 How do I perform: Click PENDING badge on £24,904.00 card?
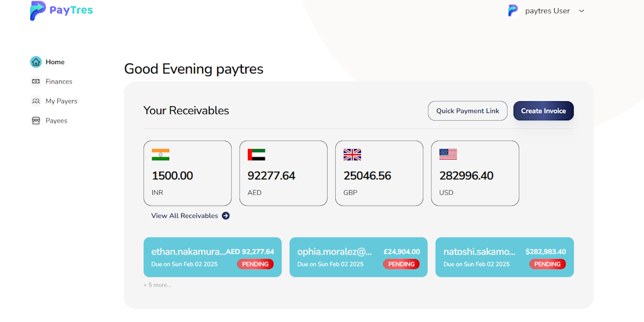pyautogui.click(x=401, y=264)
